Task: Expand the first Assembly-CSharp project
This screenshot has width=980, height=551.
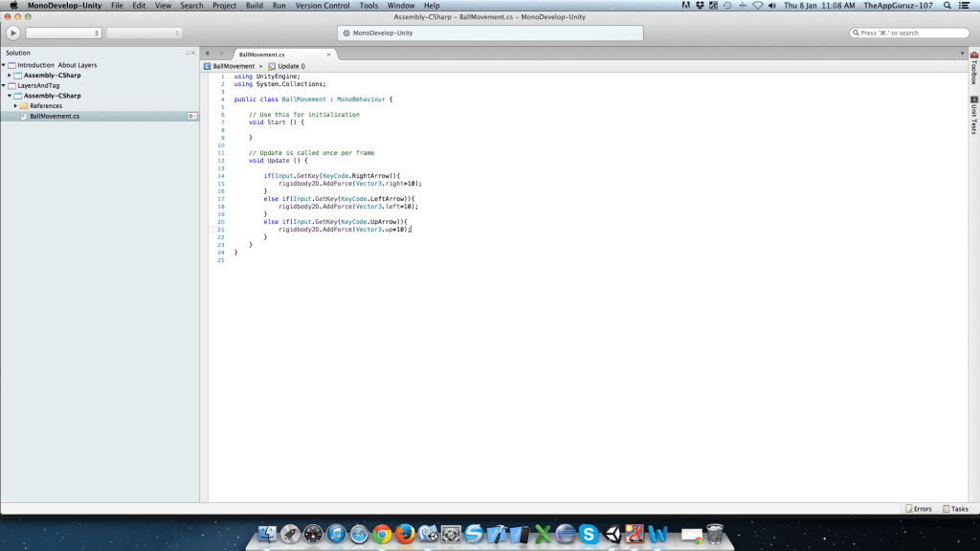Action: [10, 75]
